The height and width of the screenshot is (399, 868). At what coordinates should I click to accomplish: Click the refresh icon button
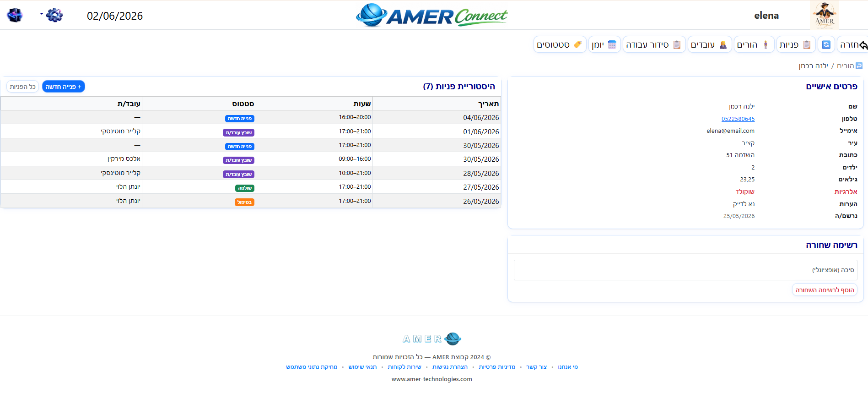click(x=826, y=44)
